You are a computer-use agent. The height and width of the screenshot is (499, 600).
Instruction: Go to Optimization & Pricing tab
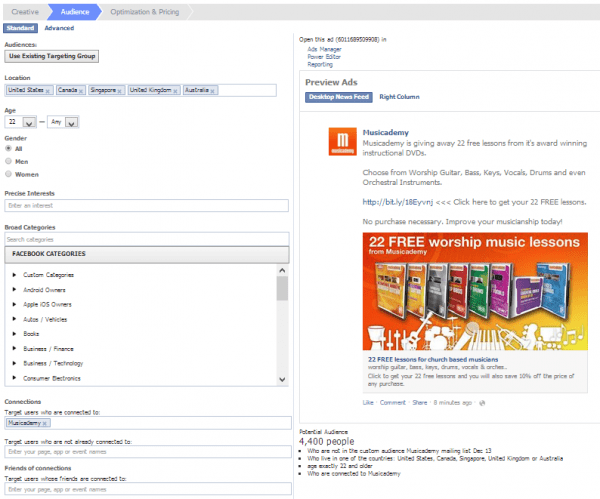point(145,12)
